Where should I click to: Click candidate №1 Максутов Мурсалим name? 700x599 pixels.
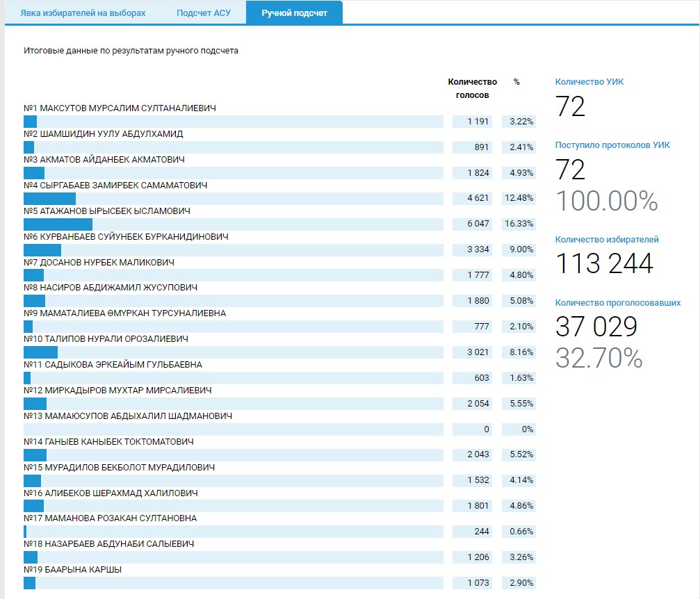pos(120,108)
